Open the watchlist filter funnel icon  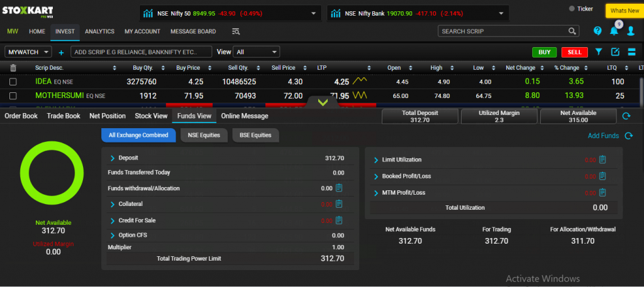(x=599, y=51)
